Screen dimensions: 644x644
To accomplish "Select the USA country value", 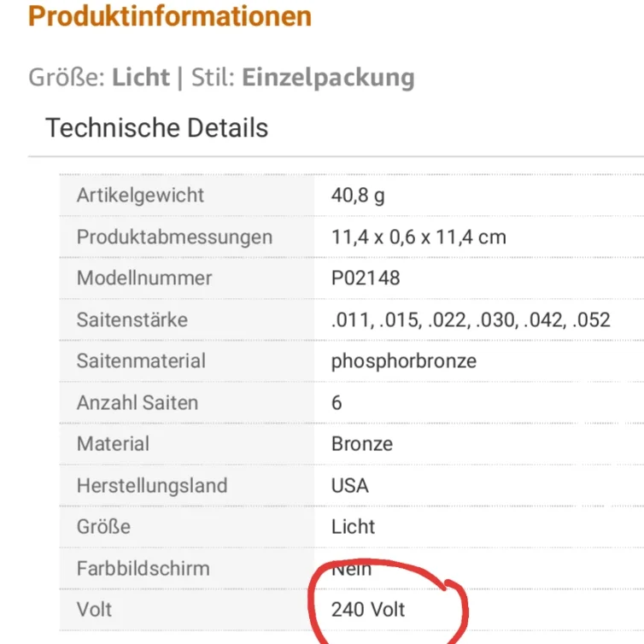I will pos(350,485).
